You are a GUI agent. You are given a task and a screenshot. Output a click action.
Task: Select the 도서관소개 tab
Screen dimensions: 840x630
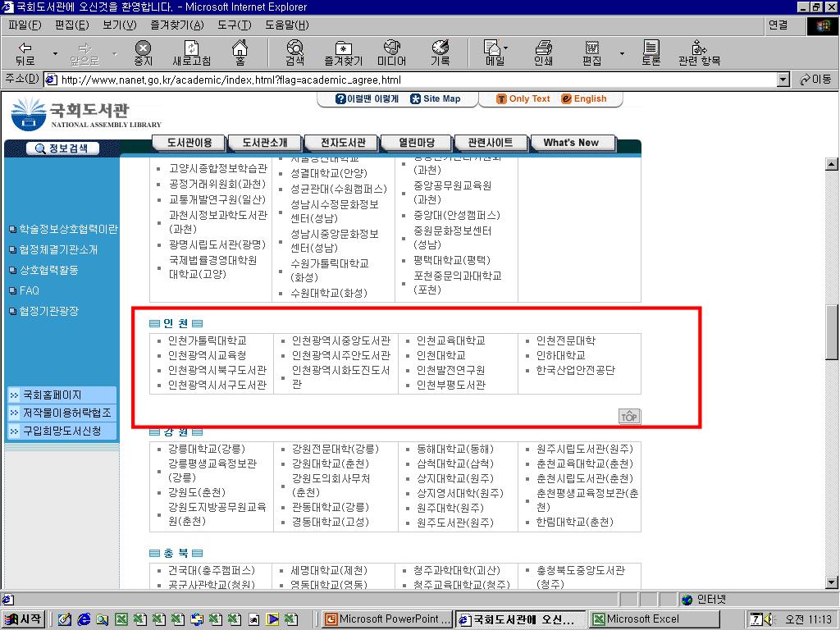265,143
